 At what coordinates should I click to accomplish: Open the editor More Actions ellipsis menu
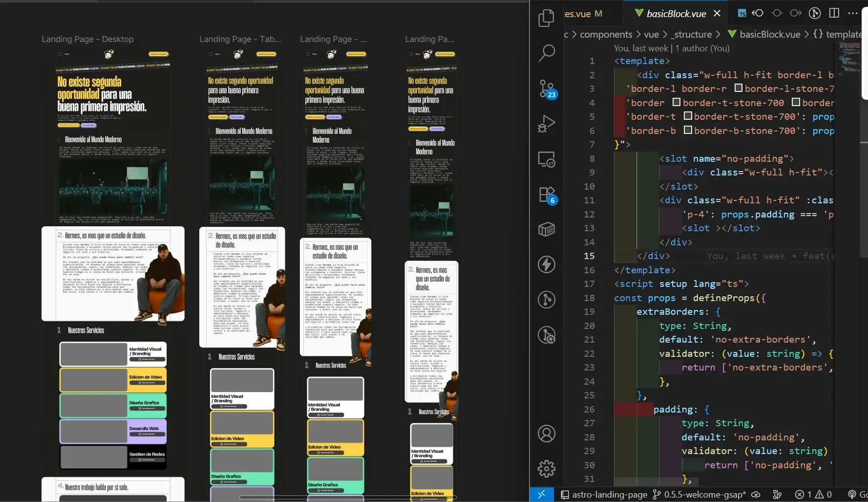pos(853,13)
